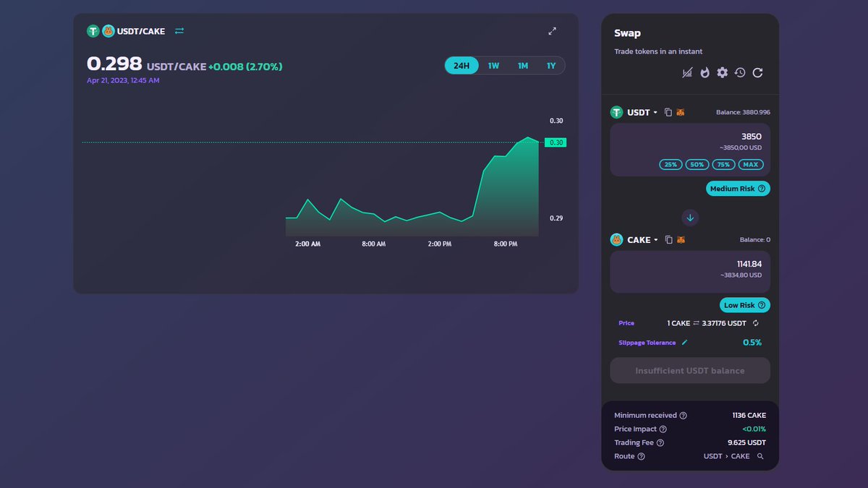Image resolution: width=868 pixels, height=488 pixels.
Task: Open swap settings gear
Action: pyautogui.click(x=722, y=72)
